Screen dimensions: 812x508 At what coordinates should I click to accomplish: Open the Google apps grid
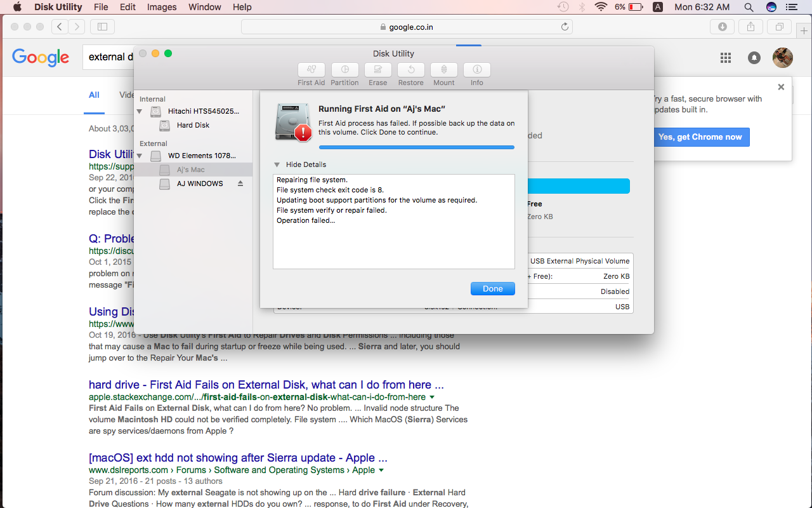click(x=726, y=58)
